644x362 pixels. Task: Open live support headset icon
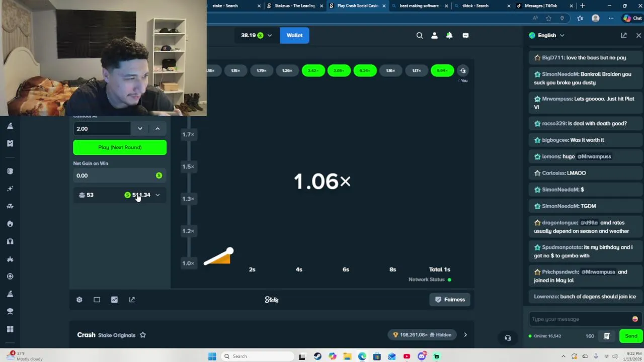pyautogui.click(x=508, y=338)
